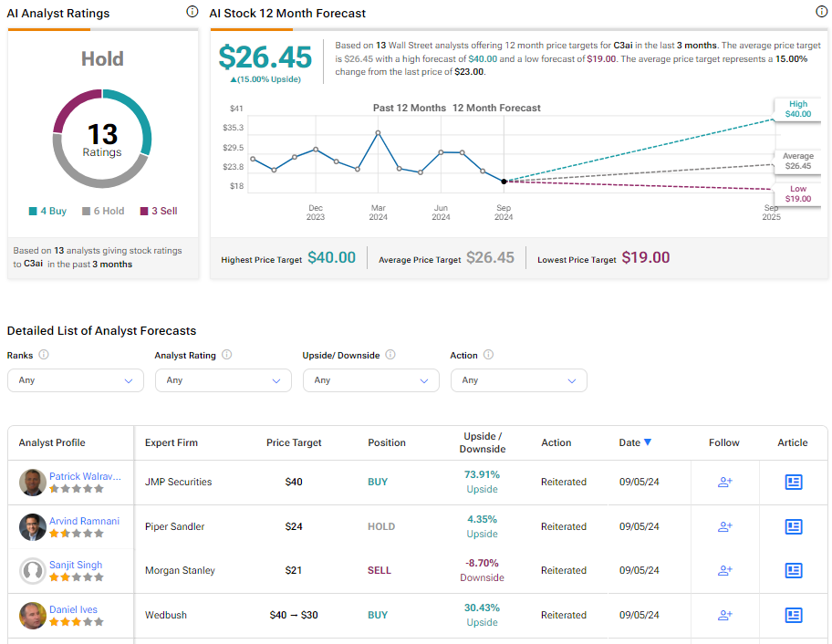The width and height of the screenshot is (832, 644).
Task: Click the $26.45 average price headline
Action: coord(265,57)
